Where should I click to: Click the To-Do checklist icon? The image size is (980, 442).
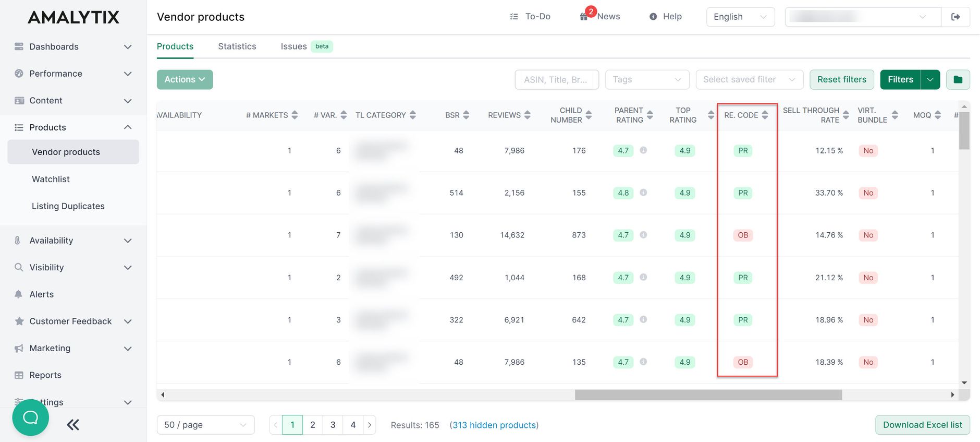514,17
